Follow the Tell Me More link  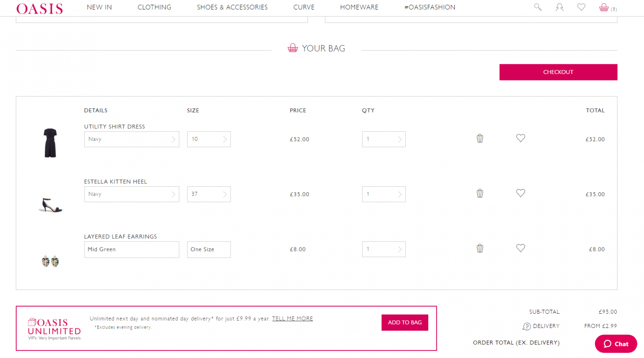(x=292, y=319)
